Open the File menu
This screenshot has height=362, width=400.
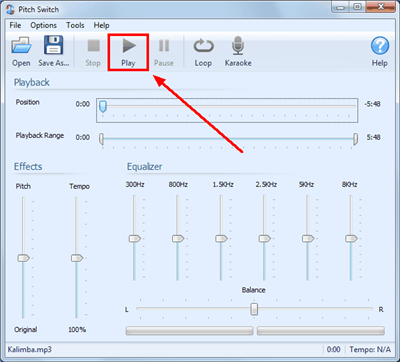(x=15, y=25)
